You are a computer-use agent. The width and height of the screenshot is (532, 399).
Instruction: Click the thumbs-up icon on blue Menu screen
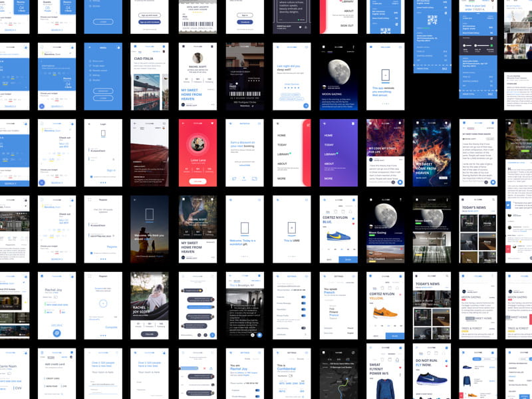click(120, 48)
